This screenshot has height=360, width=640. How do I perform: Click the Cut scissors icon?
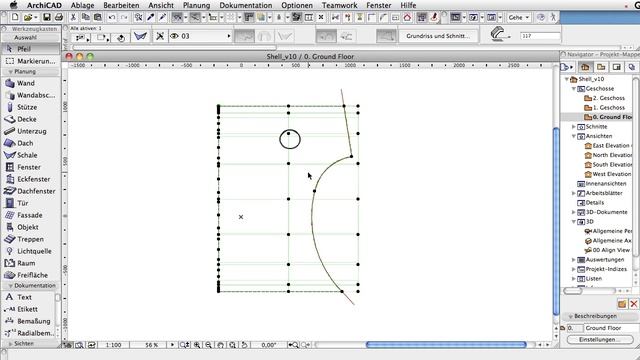point(73,17)
